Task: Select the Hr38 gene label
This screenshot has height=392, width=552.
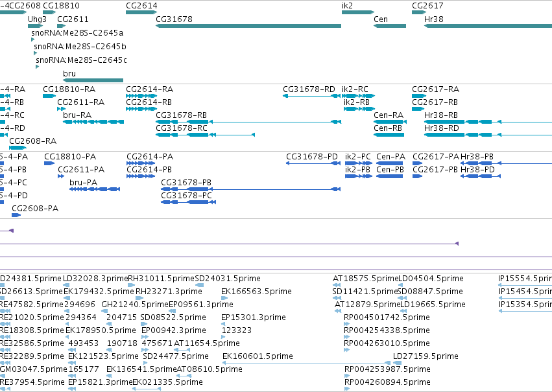Action: (434, 19)
